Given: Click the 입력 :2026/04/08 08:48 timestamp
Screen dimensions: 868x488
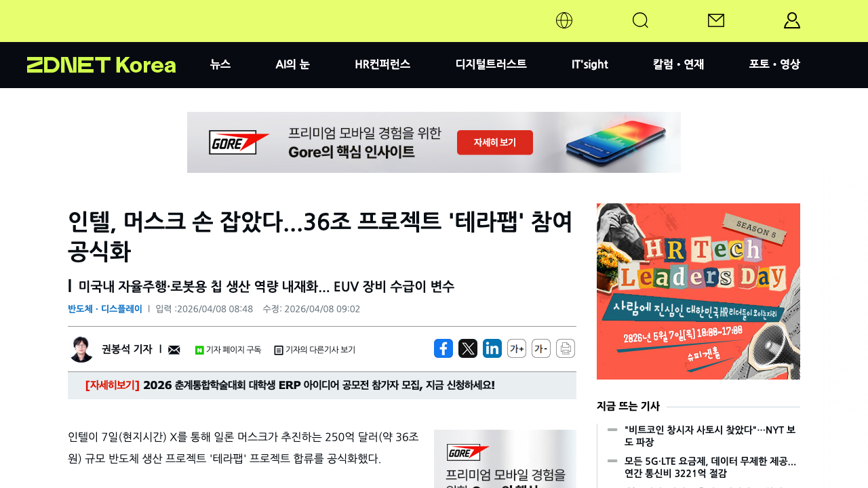Looking at the screenshot, I should tap(204, 309).
